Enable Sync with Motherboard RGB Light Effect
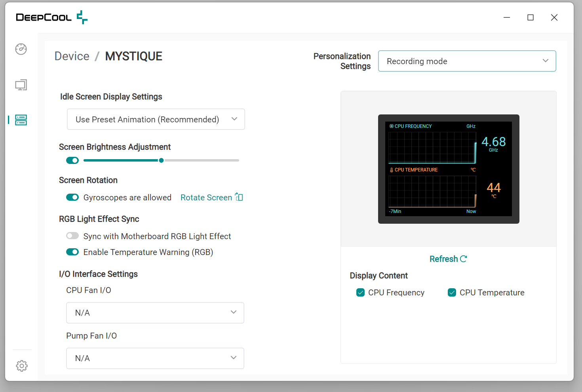 point(72,236)
